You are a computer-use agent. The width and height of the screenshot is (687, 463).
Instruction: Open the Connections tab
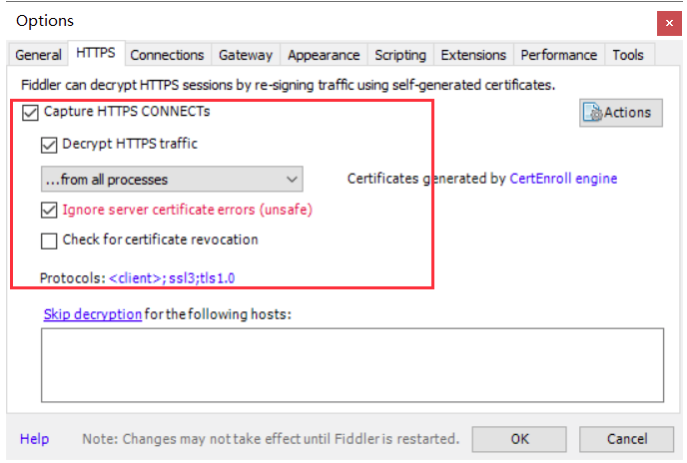(167, 55)
